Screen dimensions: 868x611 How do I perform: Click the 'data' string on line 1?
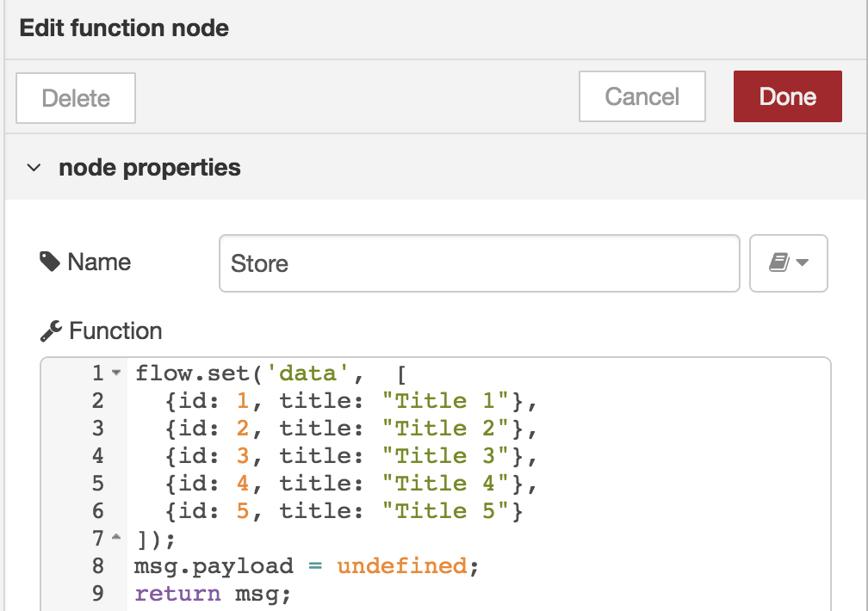(x=307, y=373)
